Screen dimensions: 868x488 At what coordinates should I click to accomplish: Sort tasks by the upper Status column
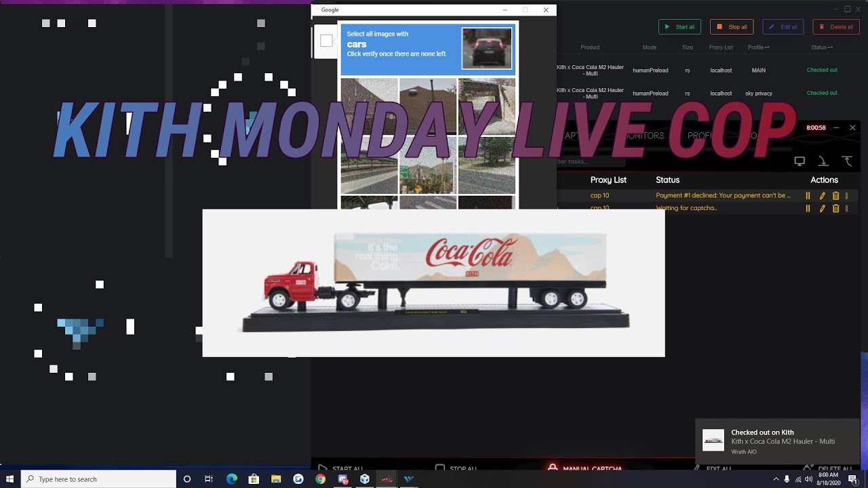tap(822, 47)
